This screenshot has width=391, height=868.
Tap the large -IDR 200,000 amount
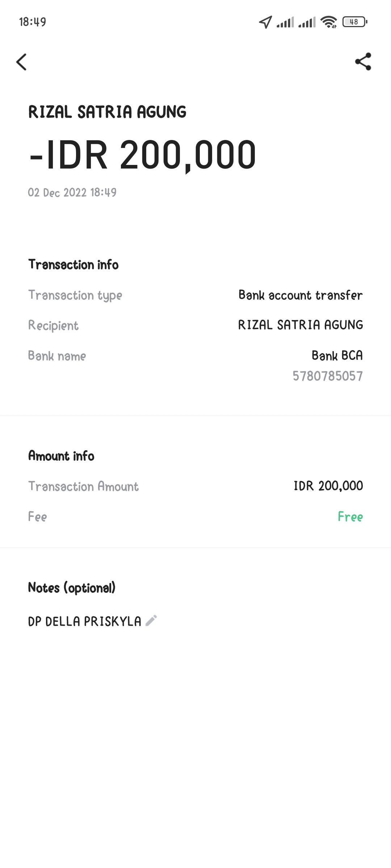(x=143, y=155)
